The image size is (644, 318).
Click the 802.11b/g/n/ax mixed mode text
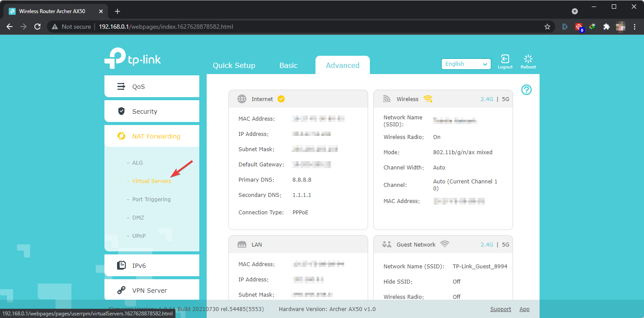point(463,152)
